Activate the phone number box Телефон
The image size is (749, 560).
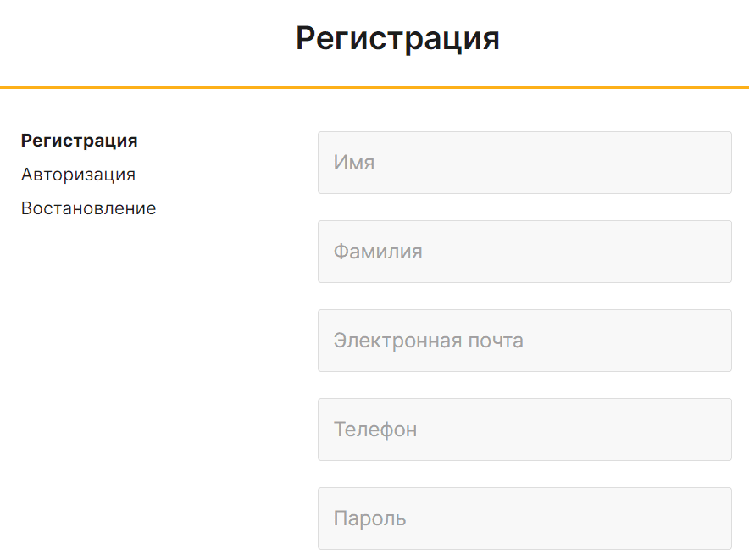524,430
